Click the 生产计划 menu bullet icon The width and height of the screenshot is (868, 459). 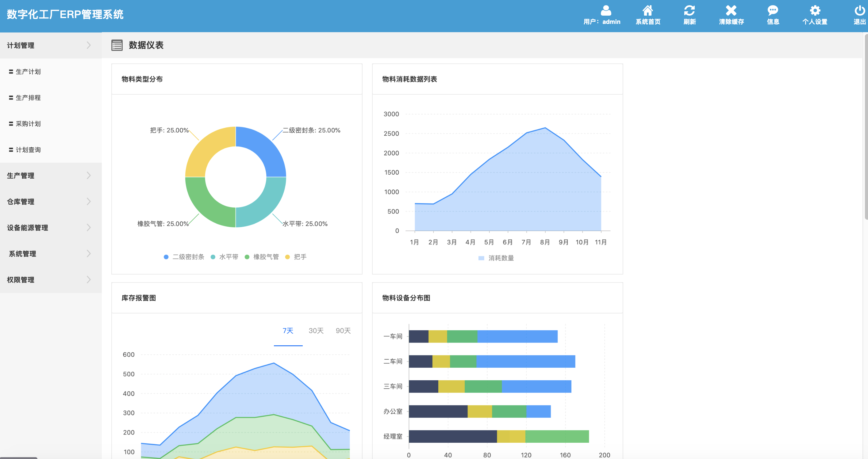point(11,72)
